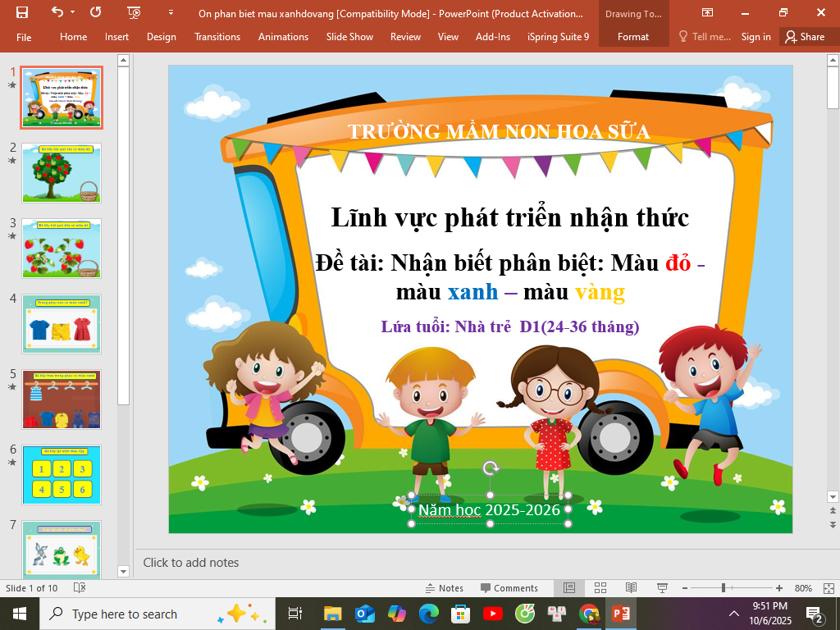Click the Share button
The image size is (840, 630).
[x=804, y=37]
